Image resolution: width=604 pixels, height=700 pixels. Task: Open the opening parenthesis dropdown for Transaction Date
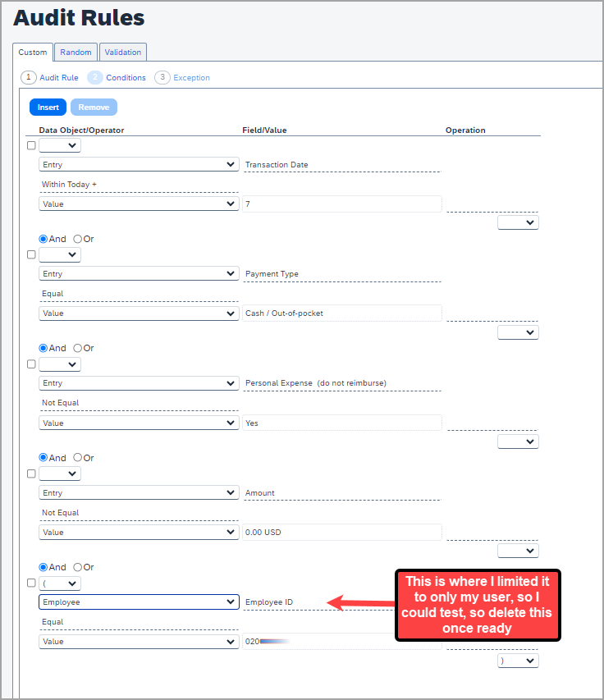click(x=60, y=145)
